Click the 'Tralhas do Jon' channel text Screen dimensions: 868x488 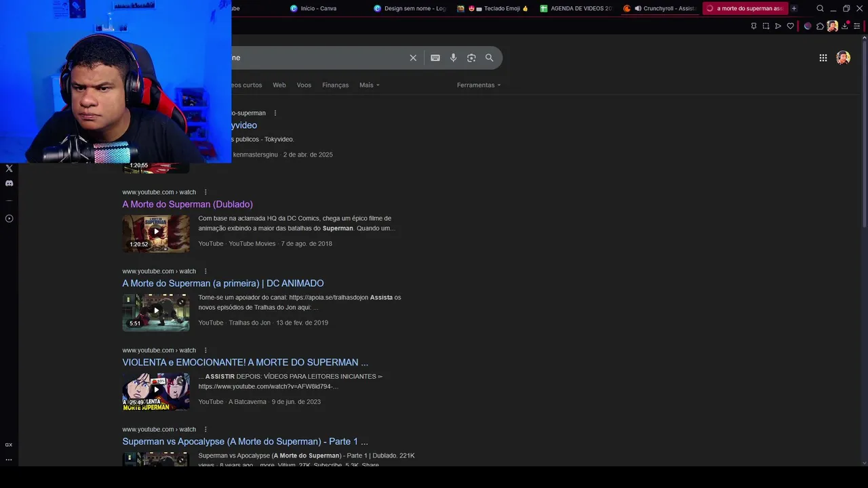click(250, 323)
